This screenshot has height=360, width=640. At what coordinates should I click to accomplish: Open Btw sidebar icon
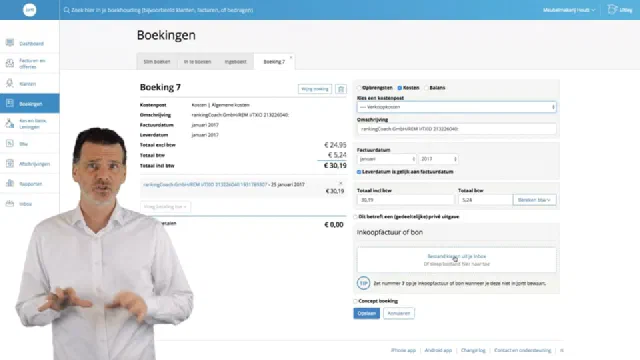[x=10, y=143]
